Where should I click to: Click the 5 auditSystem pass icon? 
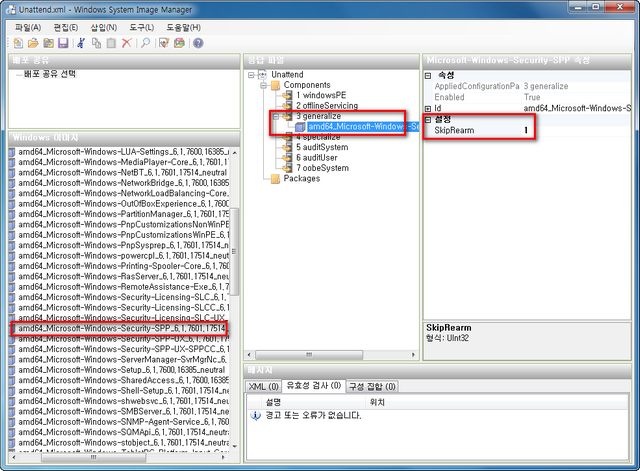pos(288,147)
